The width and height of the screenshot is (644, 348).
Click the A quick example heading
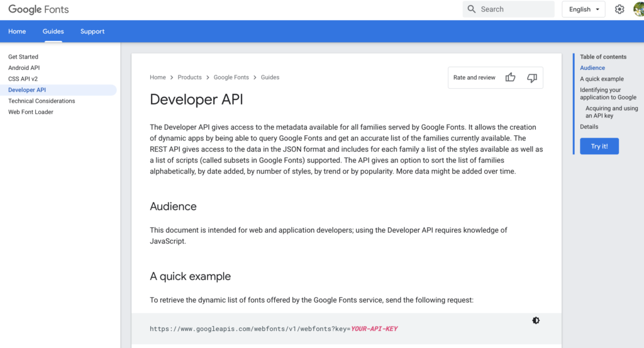pos(190,276)
